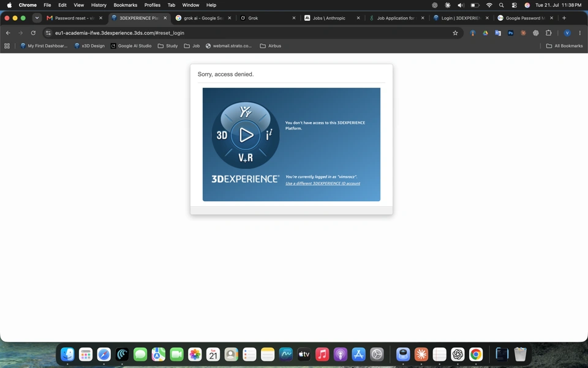The image size is (588, 368).
Task: Close the 3DEXPERIENCE Platform tab
Action: 165,18
